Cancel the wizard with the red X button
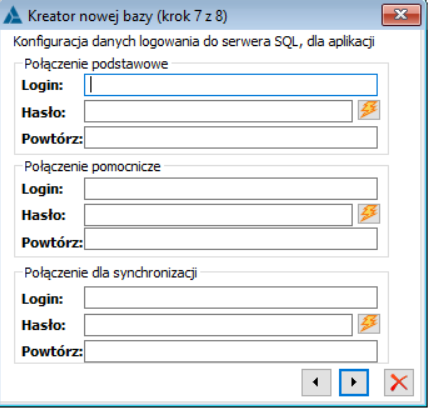 [x=399, y=382]
